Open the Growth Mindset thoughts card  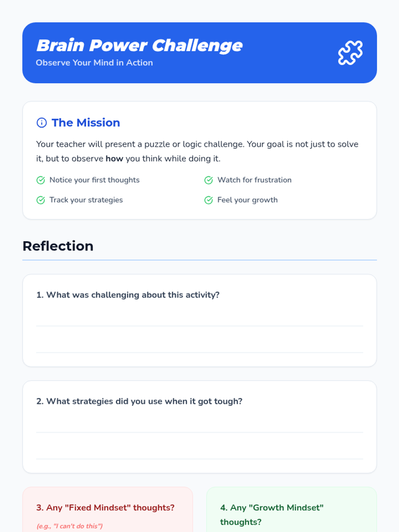(x=292, y=509)
